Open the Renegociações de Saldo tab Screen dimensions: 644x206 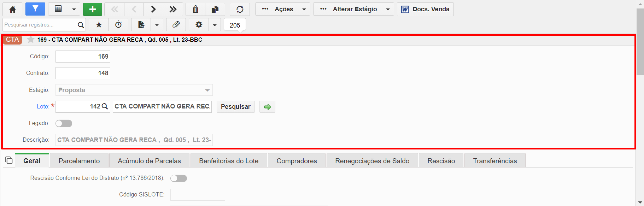tap(372, 161)
